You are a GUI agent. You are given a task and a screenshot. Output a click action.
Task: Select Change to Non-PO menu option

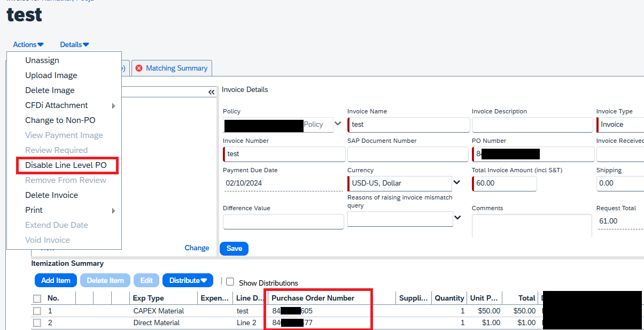tap(60, 120)
